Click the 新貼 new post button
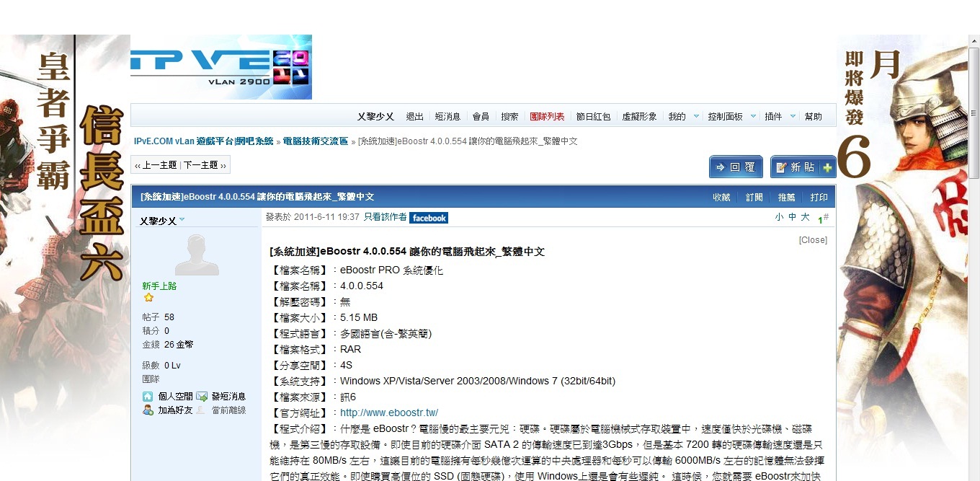 coord(803,167)
